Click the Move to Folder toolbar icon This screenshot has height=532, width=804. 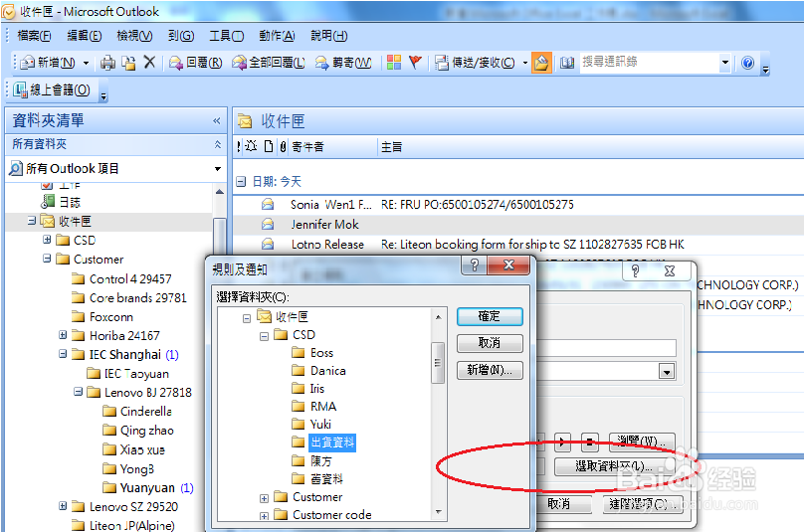tap(128, 63)
